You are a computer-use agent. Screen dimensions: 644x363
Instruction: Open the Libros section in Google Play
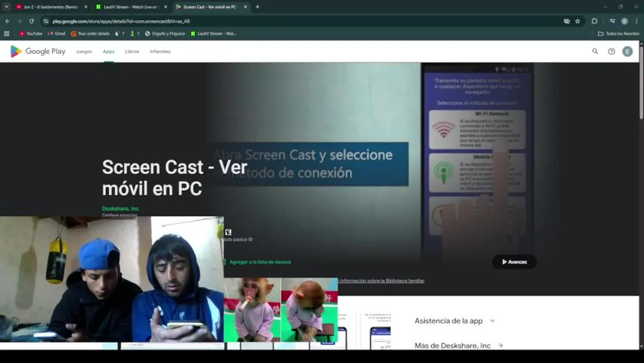click(132, 51)
